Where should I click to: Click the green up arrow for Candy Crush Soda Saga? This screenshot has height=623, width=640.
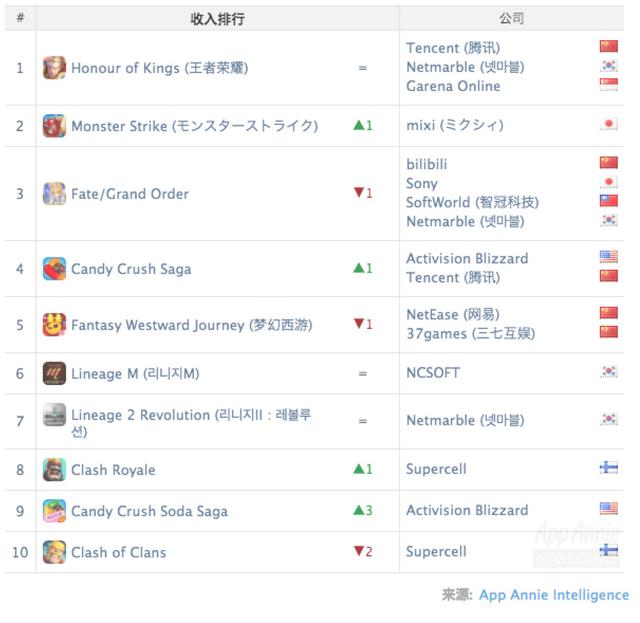tap(357, 511)
